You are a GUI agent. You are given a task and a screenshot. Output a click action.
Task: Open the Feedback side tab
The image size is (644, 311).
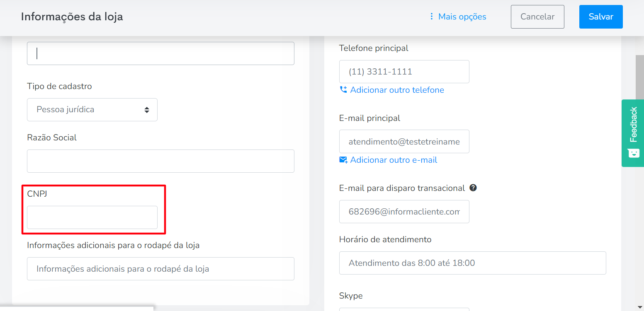click(633, 133)
